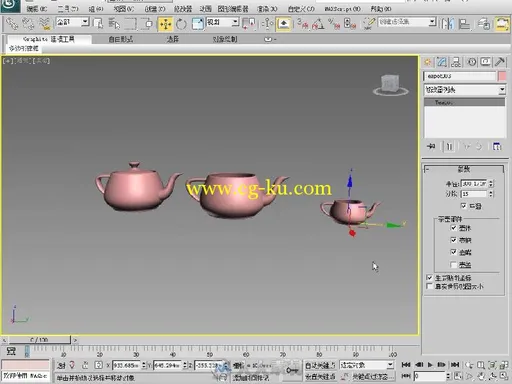Click the Play Animation button
The width and height of the screenshot is (512, 384).
tap(430, 365)
